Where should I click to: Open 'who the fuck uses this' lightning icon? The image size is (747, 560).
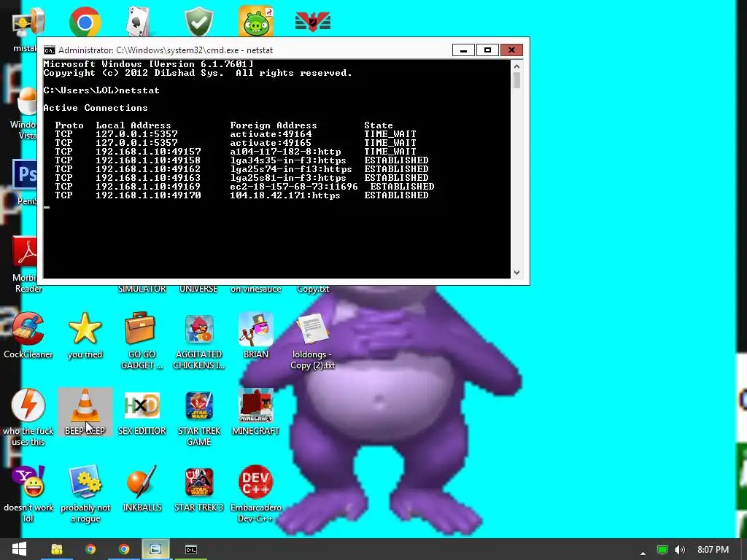tap(28, 416)
